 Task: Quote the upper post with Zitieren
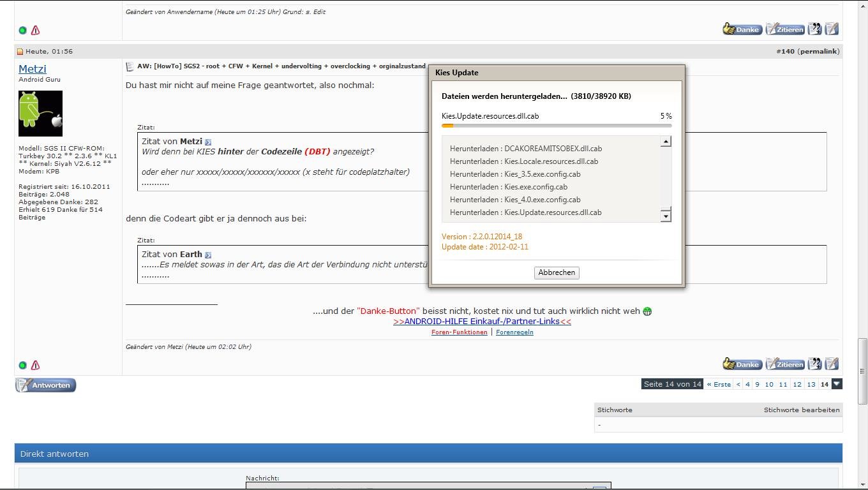coord(785,29)
